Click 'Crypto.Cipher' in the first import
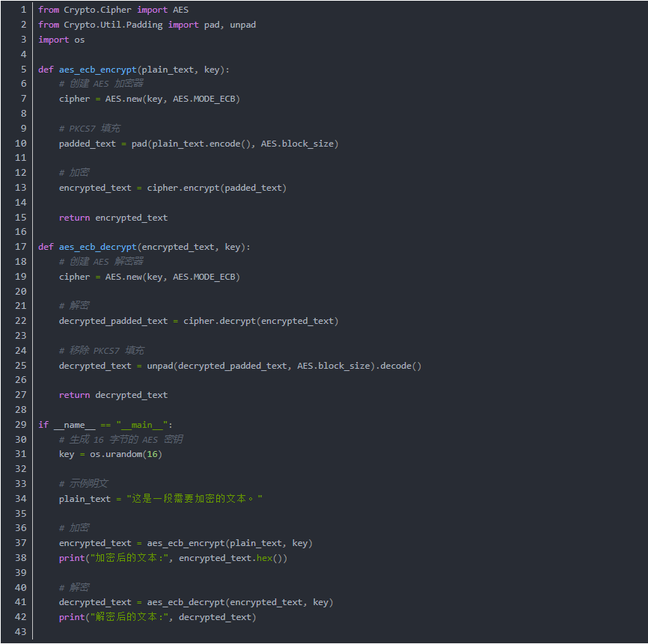Viewport: 648px width, 644px height. click(97, 10)
